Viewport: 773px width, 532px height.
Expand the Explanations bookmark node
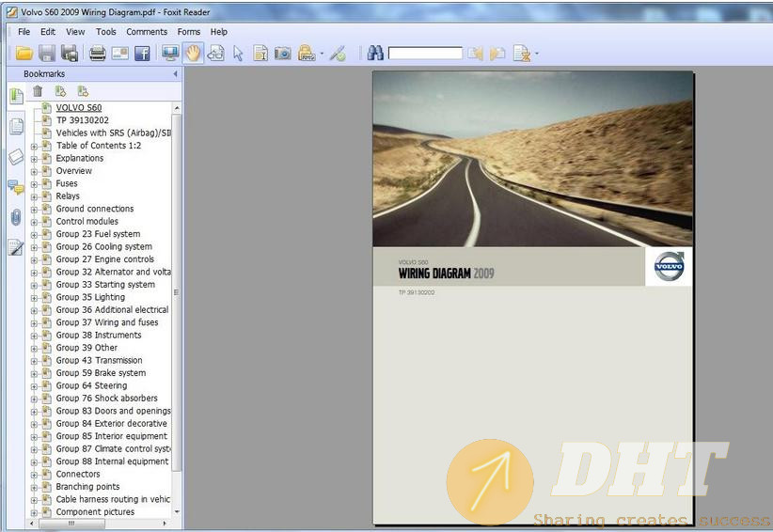[x=34, y=159]
